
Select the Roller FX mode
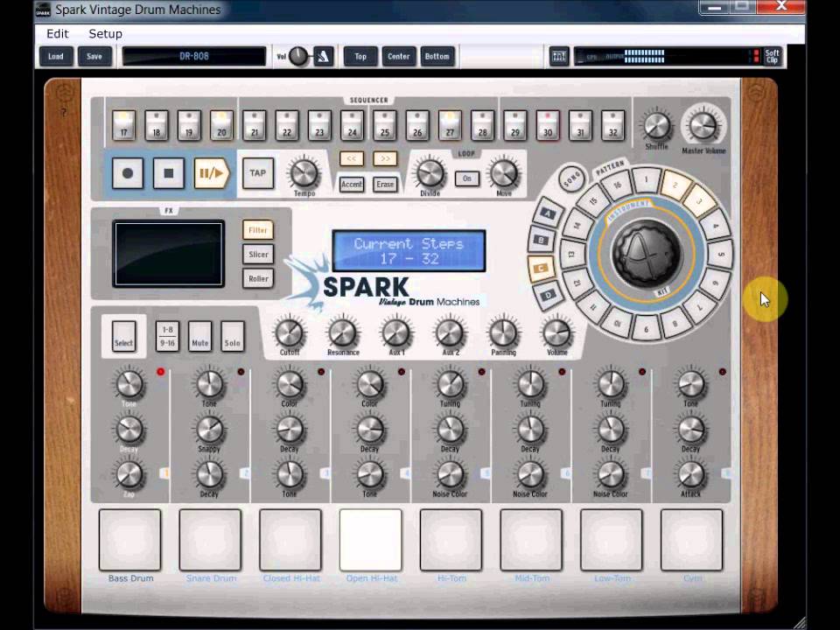coord(257,278)
